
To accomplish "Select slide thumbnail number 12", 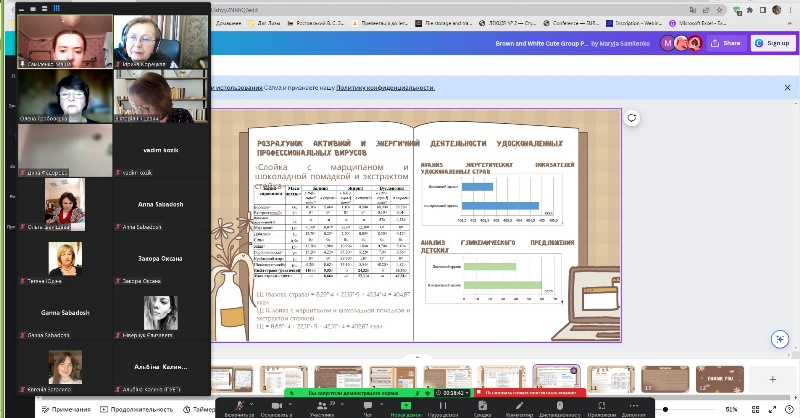I will [665, 379].
